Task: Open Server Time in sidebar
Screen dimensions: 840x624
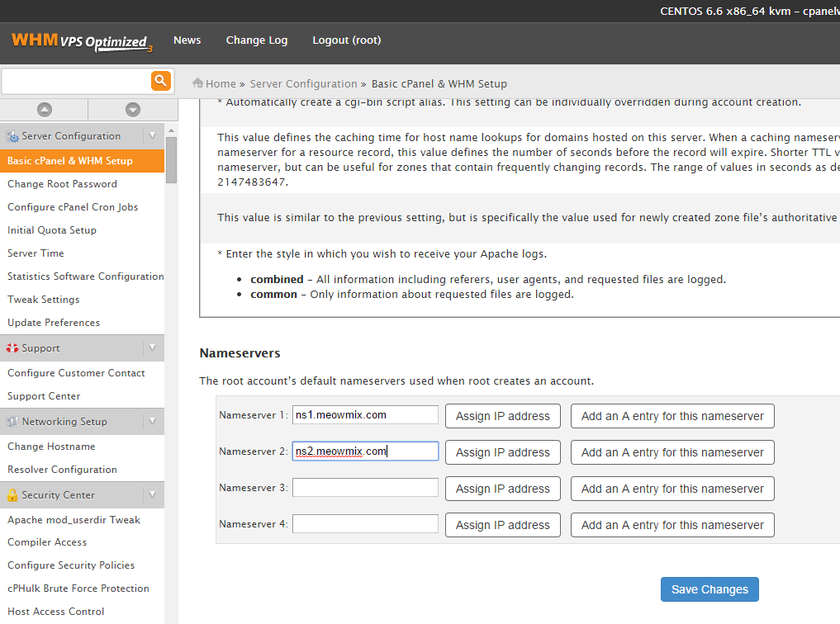Action: pyautogui.click(x=36, y=253)
